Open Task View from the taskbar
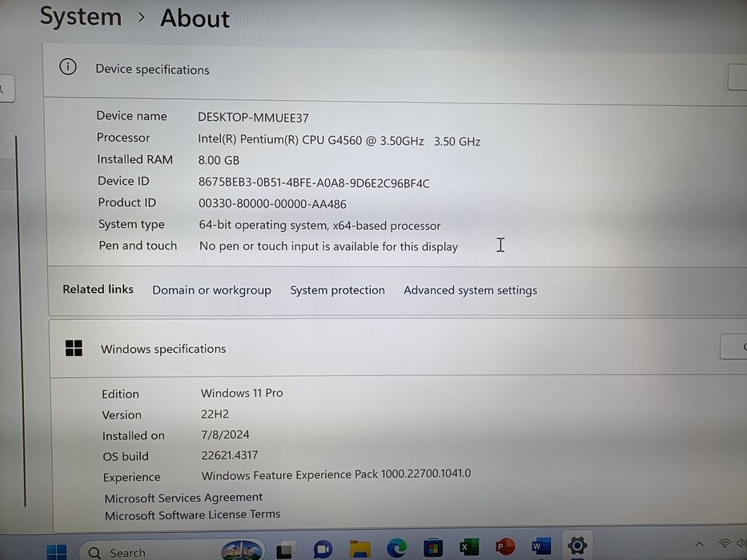This screenshot has height=560, width=747. click(x=286, y=549)
